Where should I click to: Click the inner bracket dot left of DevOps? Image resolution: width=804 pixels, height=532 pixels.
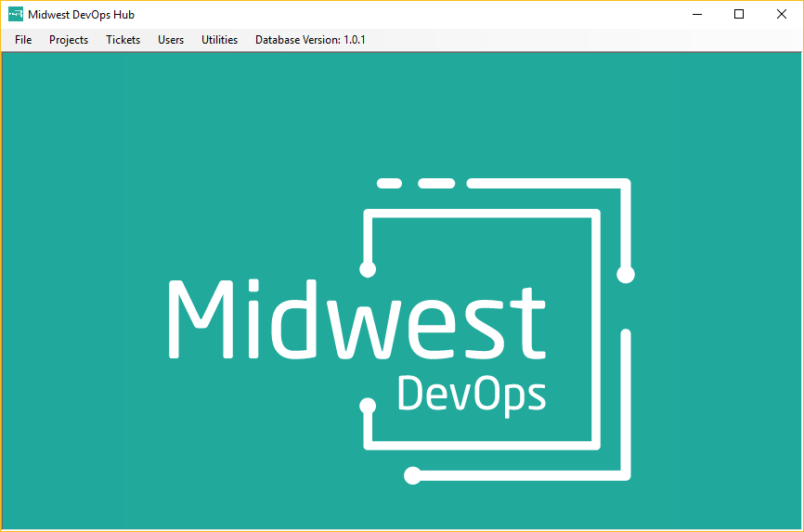point(368,406)
